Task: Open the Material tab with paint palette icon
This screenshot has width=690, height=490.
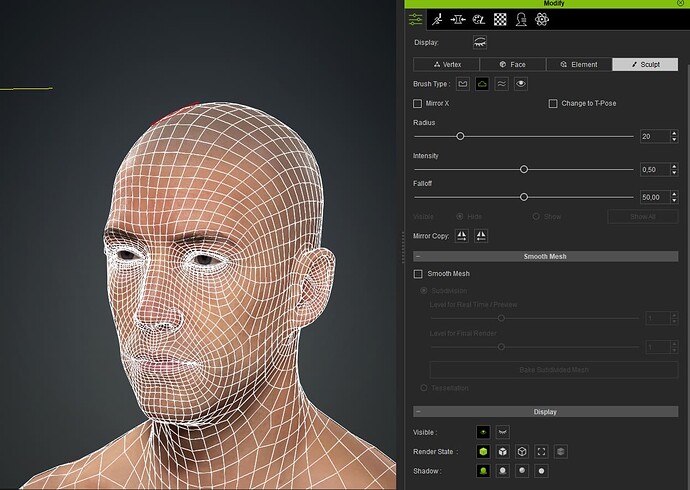Action: point(479,19)
